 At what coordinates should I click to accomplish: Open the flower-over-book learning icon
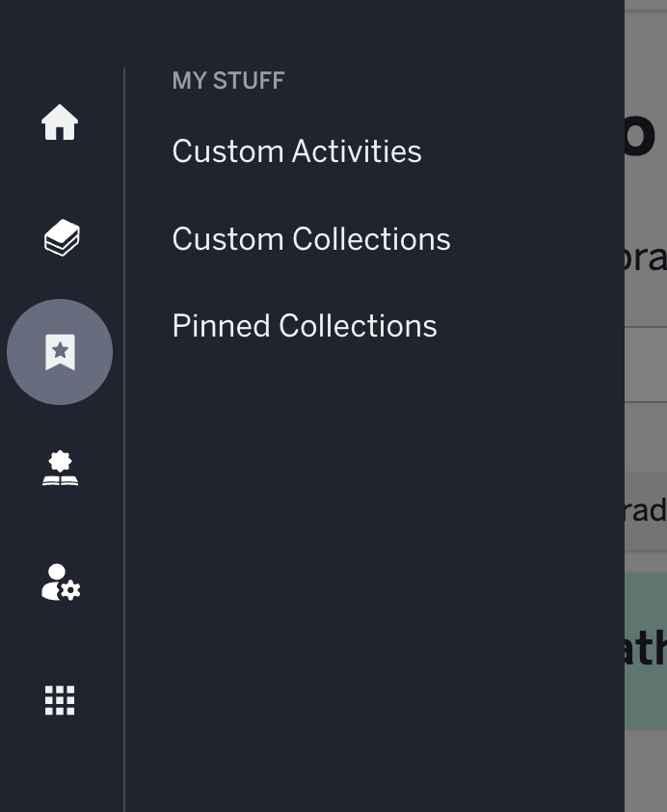point(60,468)
